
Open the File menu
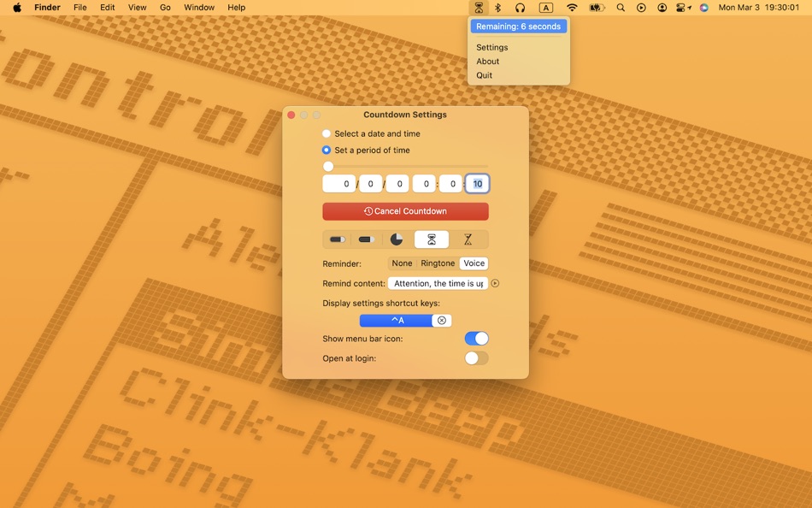(79, 7)
